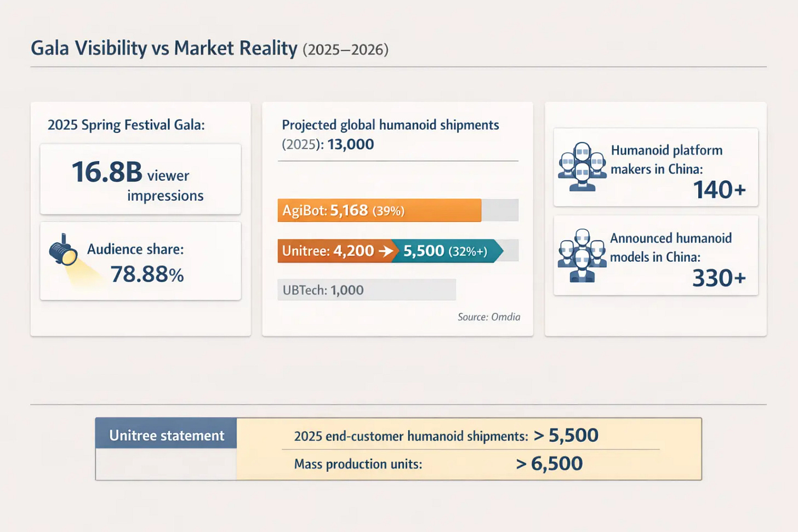Click the title Gala Visibility vs Market Reality

point(164,48)
